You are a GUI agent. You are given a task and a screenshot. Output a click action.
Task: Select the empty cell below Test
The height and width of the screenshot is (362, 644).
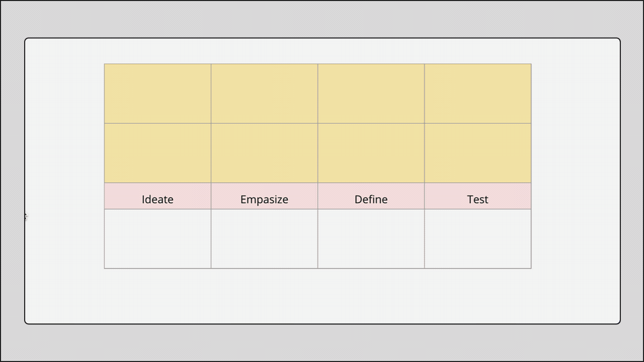[x=477, y=239]
